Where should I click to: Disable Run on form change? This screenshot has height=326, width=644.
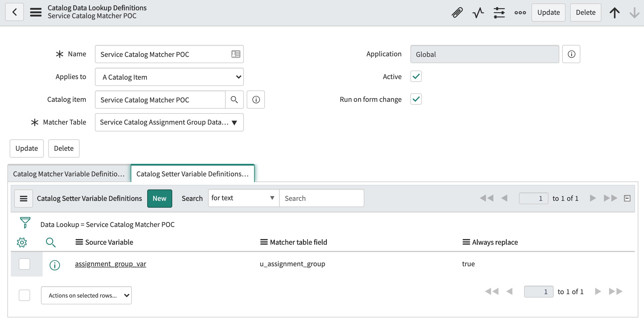(416, 99)
